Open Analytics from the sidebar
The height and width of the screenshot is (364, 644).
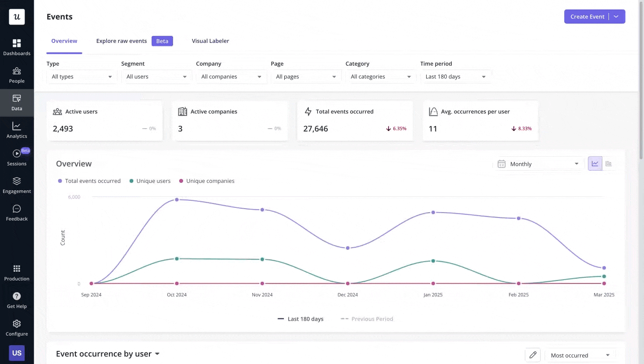[17, 129]
